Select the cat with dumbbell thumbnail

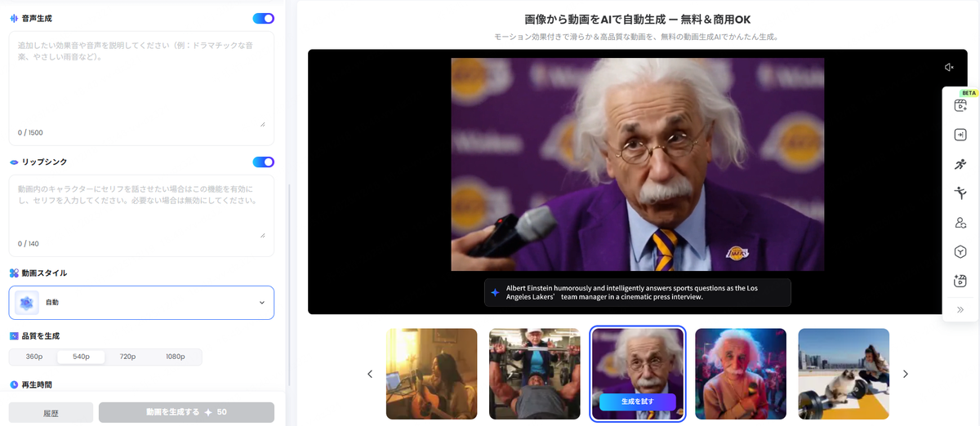pyautogui.click(x=844, y=374)
